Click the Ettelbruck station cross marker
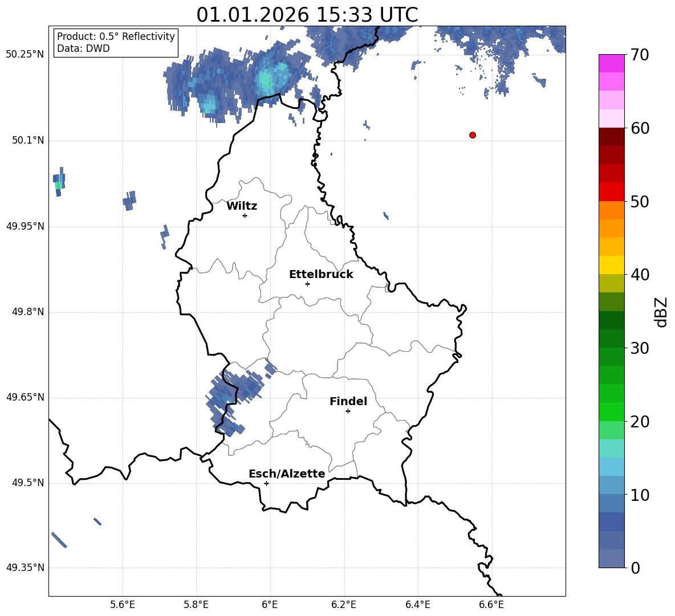Image resolution: width=675 pixels, height=616 pixels. point(307,284)
